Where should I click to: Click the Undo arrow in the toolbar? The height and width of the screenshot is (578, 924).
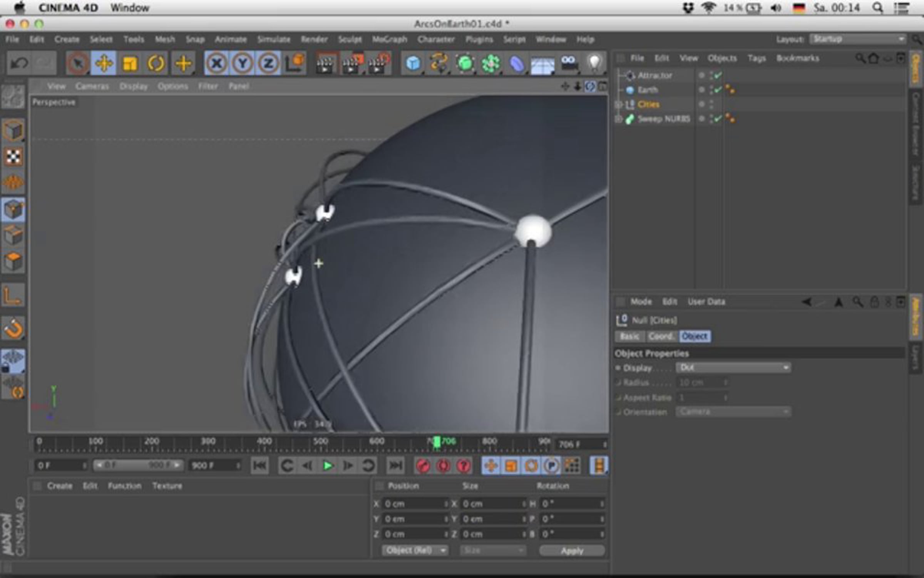(19, 63)
